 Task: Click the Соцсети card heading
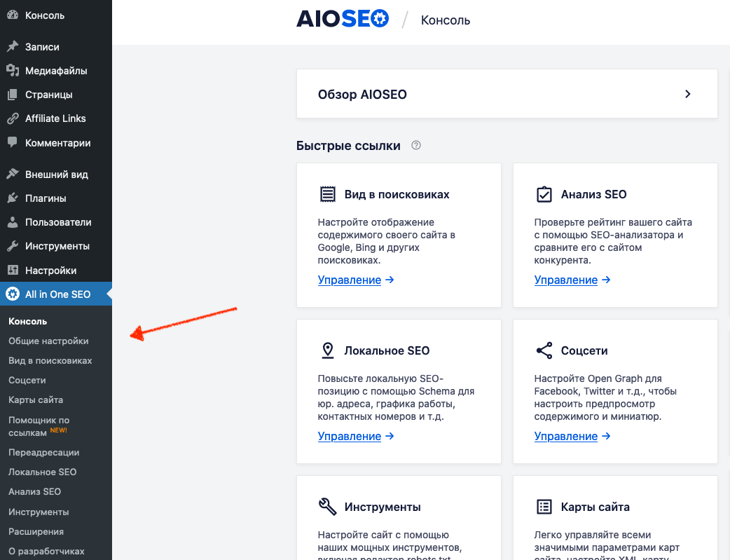(x=584, y=350)
